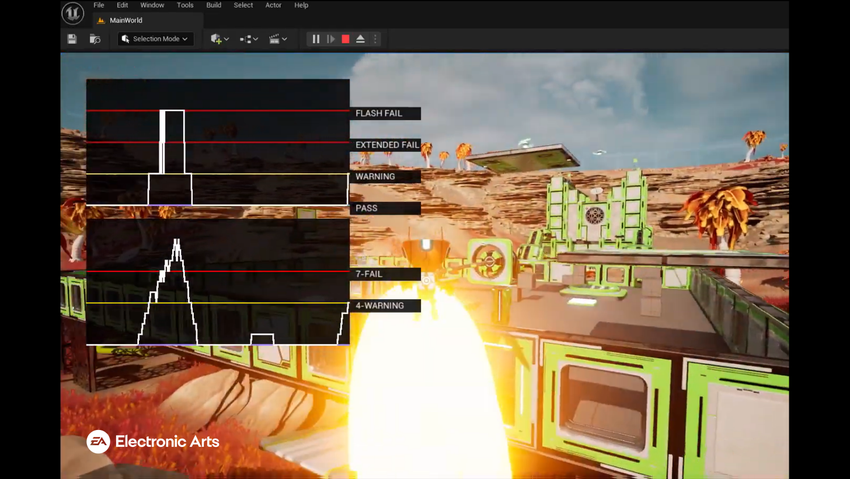The image size is (850, 479).
Task: Open the Actor menu
Action: coord(273,5)
